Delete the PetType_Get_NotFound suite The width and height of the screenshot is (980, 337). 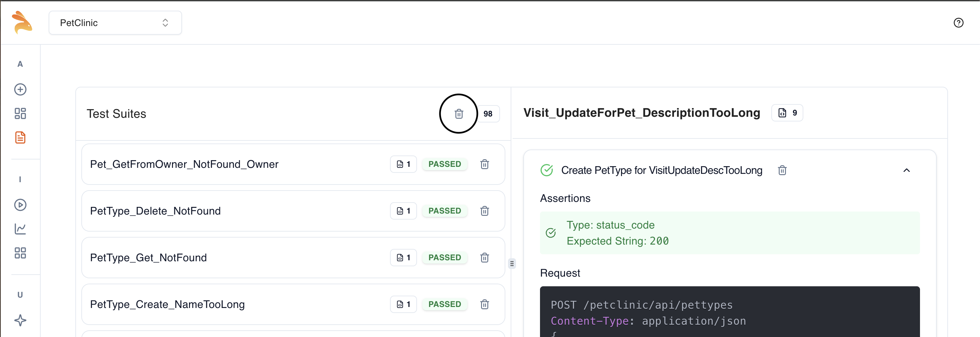tap(484, 258)
